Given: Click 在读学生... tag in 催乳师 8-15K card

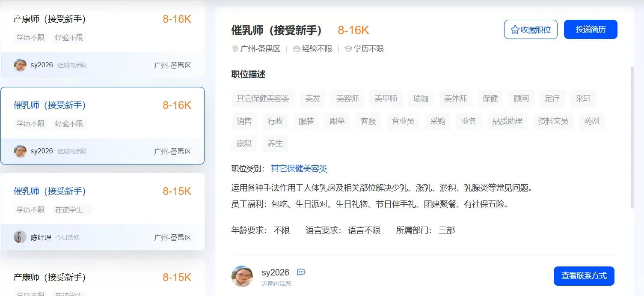Looking at the screenshot, I should [72, 210].
